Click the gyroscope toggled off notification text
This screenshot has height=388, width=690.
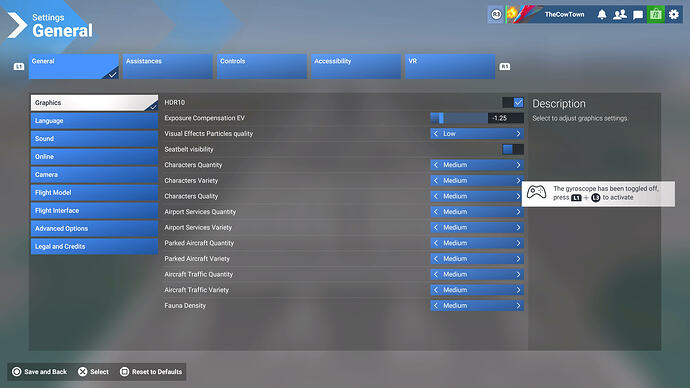click(x=606, y=193)
